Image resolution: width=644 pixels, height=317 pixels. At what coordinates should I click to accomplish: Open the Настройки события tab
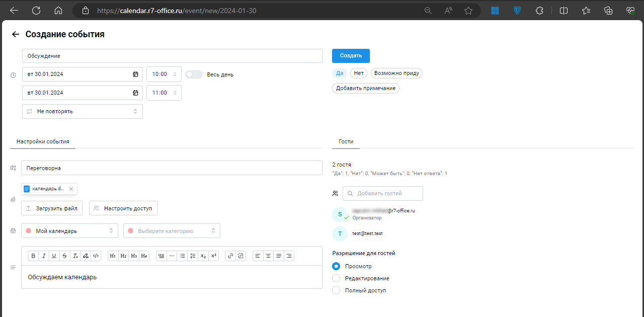(43, 142)
